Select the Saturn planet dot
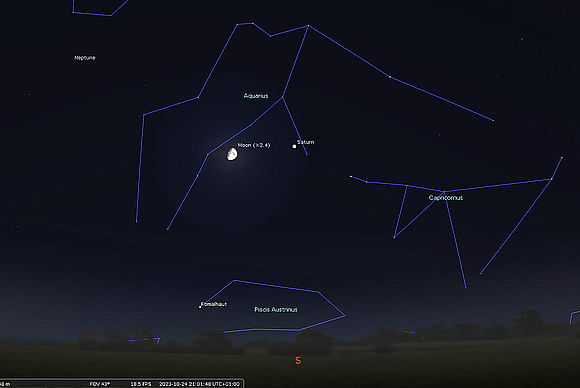The height and width of the screenshot is (388, 580). pos(294,146)
